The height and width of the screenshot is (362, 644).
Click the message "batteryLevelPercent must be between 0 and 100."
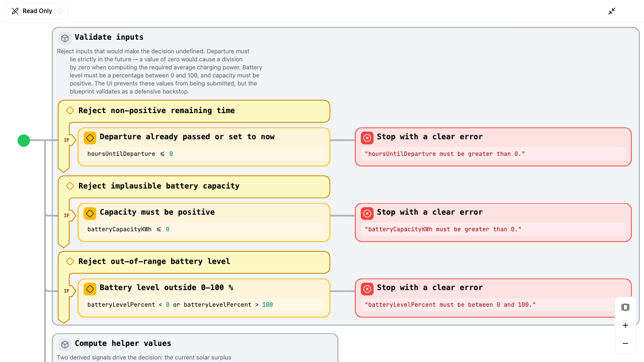[x=450, y=305]
